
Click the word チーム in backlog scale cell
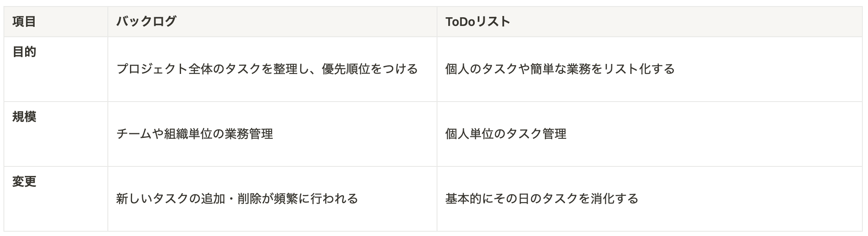coord(134,134)
